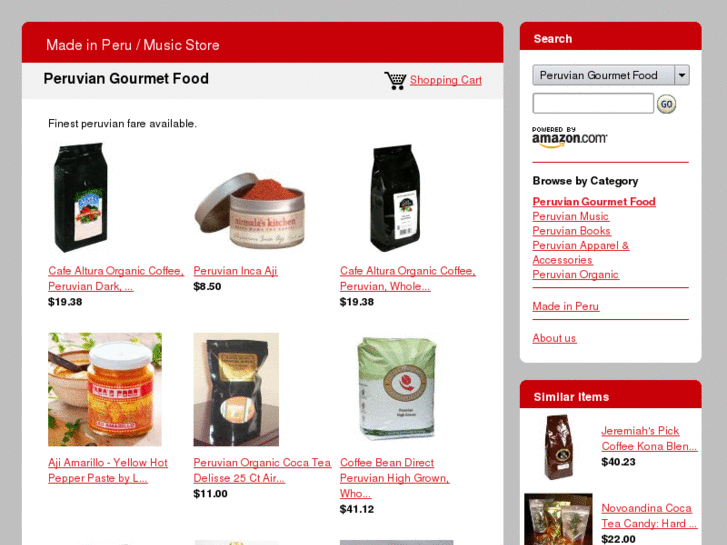
Task: Click the round GO search button
Action: 666,104
